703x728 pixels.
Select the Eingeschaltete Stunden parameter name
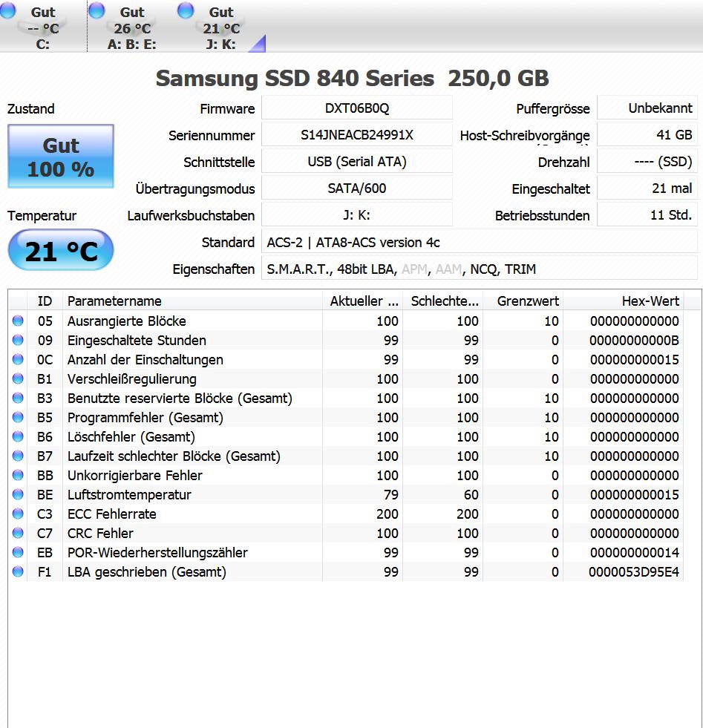tap(137, 341)
